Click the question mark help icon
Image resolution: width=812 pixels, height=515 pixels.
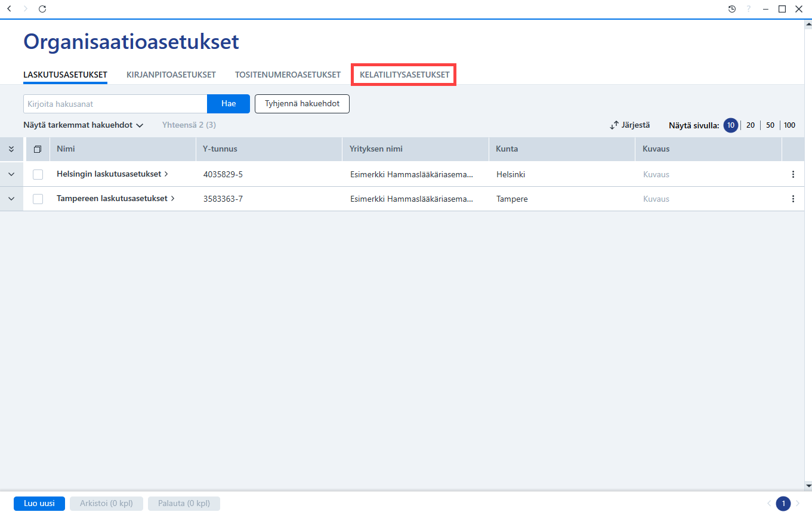(749, 9)
